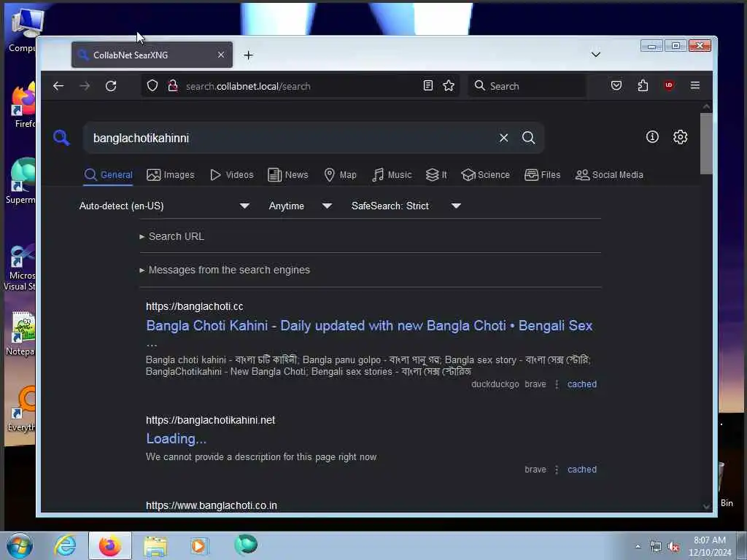Click the disabled forward arrow

85,86
